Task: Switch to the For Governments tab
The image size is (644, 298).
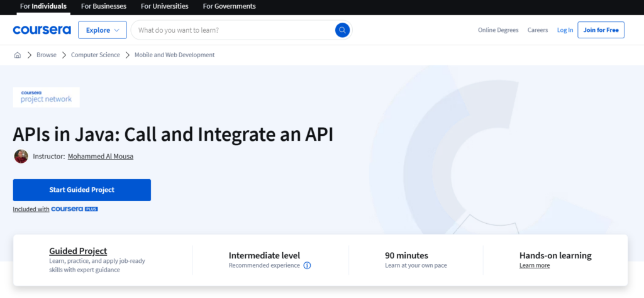Action: pyautogui.click(x=229, y=6)
